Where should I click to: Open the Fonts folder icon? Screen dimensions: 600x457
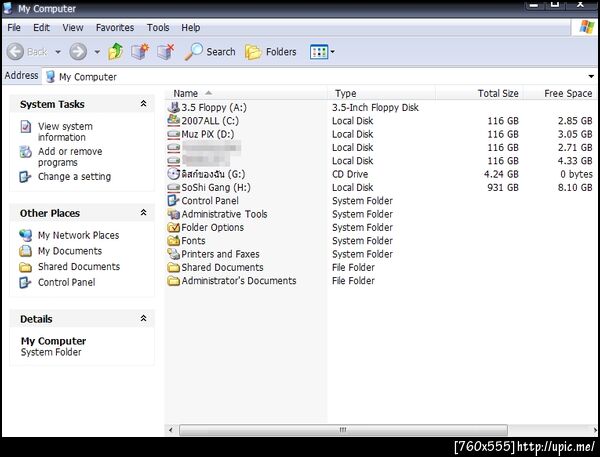(173, 241)
